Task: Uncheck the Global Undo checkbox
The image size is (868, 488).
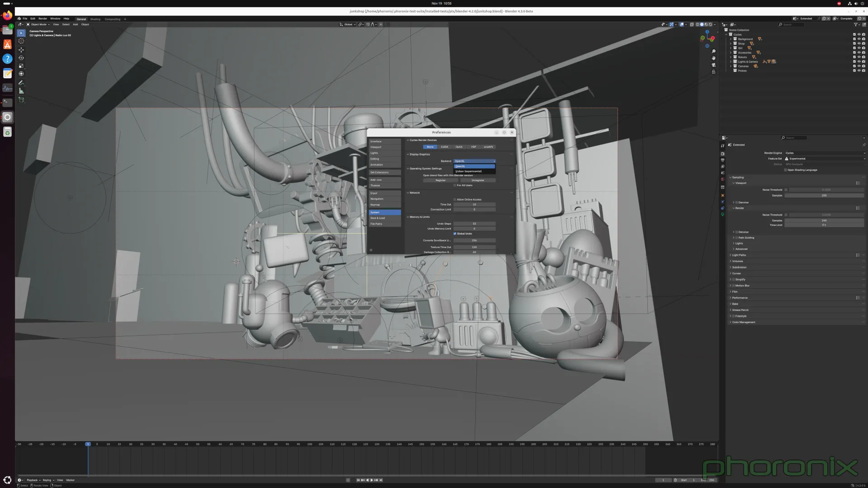Action: tap(455, 234)
